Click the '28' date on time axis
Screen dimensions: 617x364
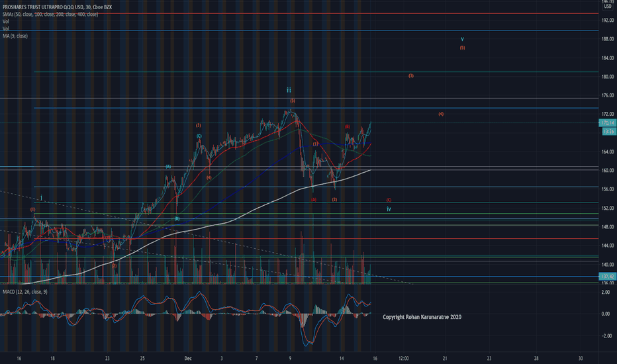(x=536, y=358)
